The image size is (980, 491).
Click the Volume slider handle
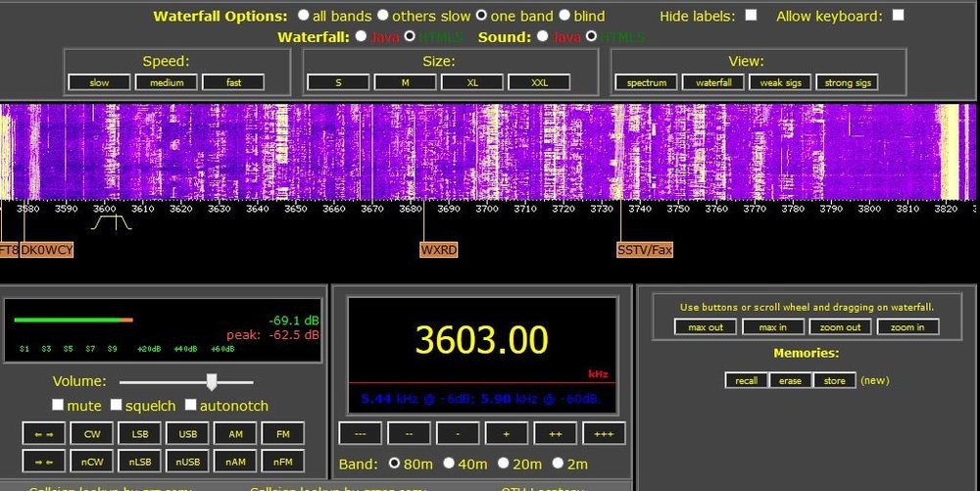pos(211,382)
